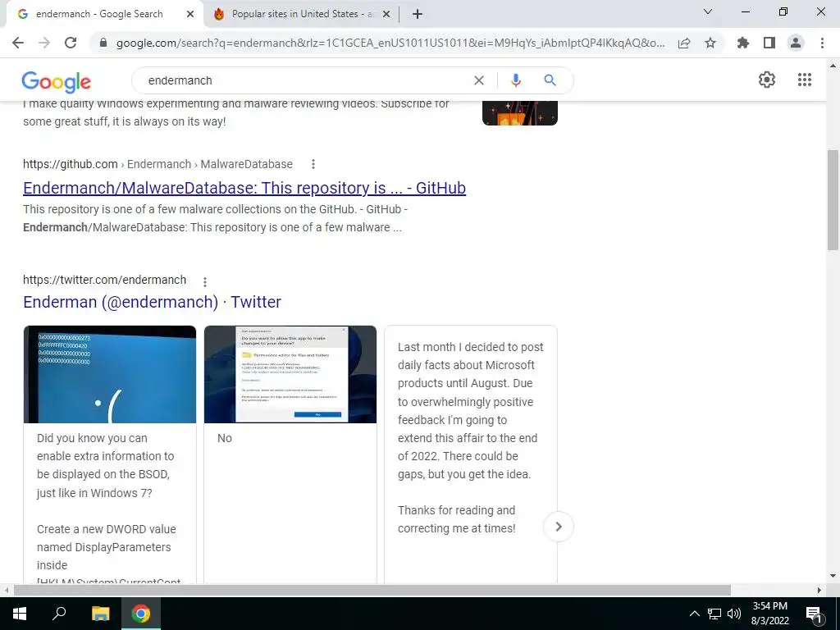840x630 pixels.
Task: Click the twitter.com/endermanch URL text
Action: (104, 280)
